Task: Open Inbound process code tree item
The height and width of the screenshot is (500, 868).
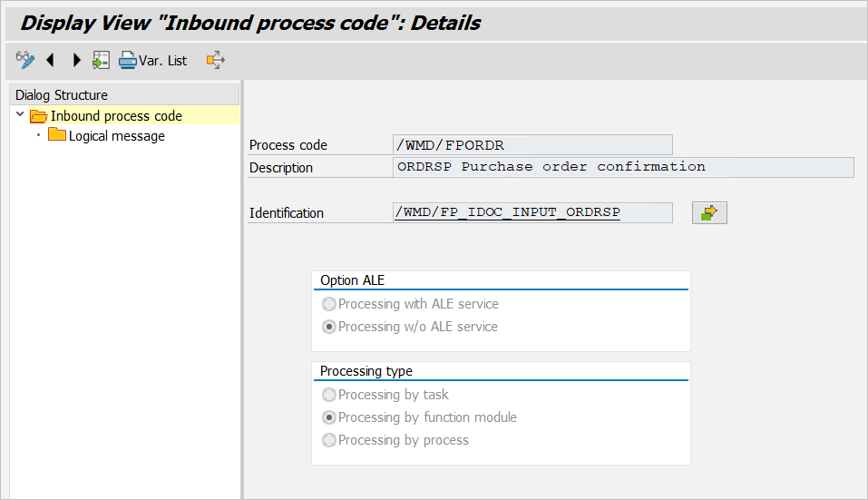Action: coord(116,116)
